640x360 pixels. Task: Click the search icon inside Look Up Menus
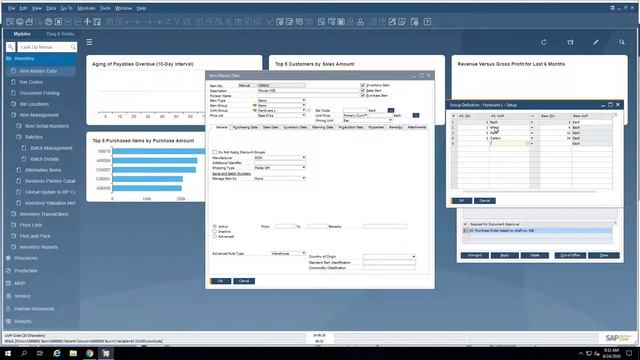[73, 47]
